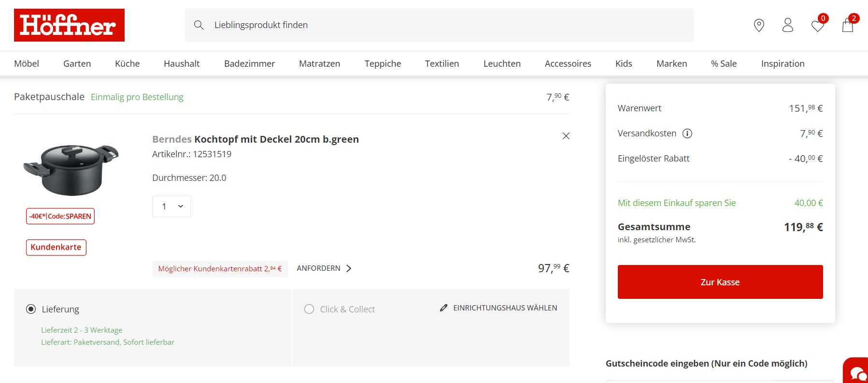Open the Möbel category menu

(27, 64)
